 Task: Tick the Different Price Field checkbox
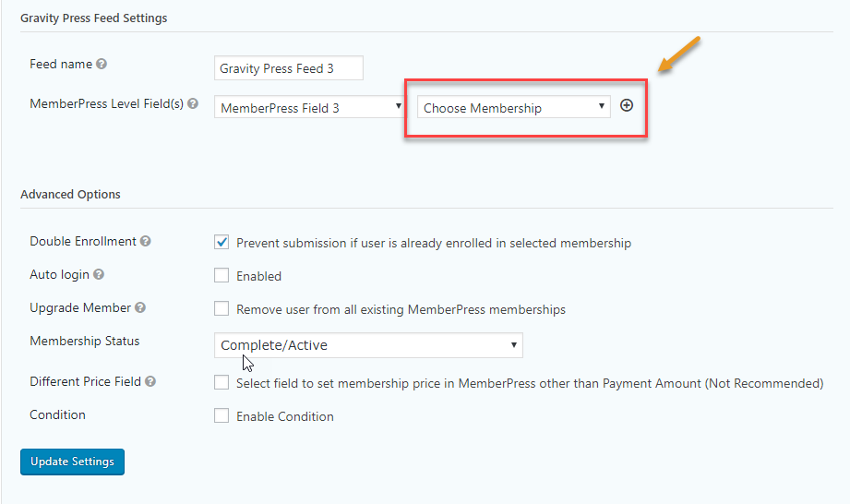coord(221,382)
